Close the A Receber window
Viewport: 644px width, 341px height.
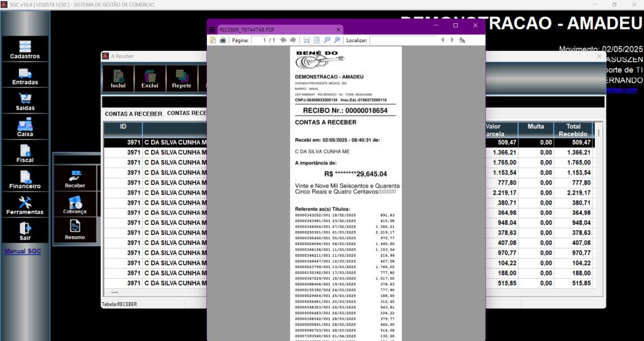[599, 56]
